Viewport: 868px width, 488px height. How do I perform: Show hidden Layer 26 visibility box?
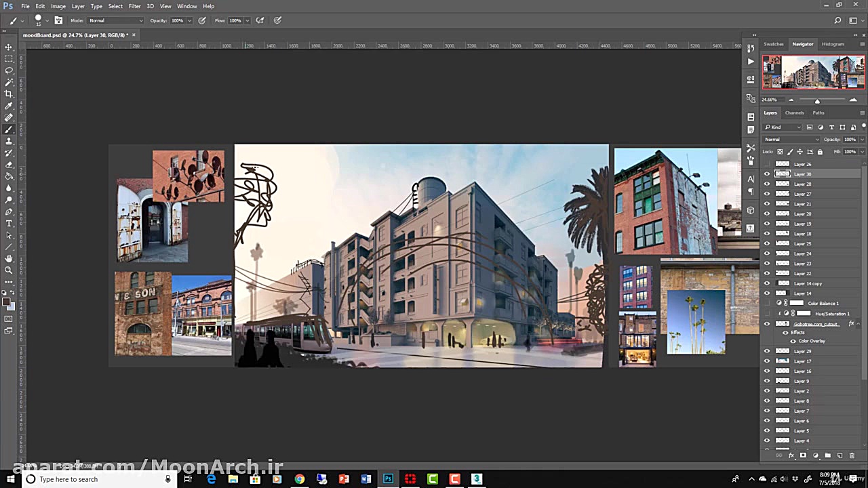(x=767, y=164)
